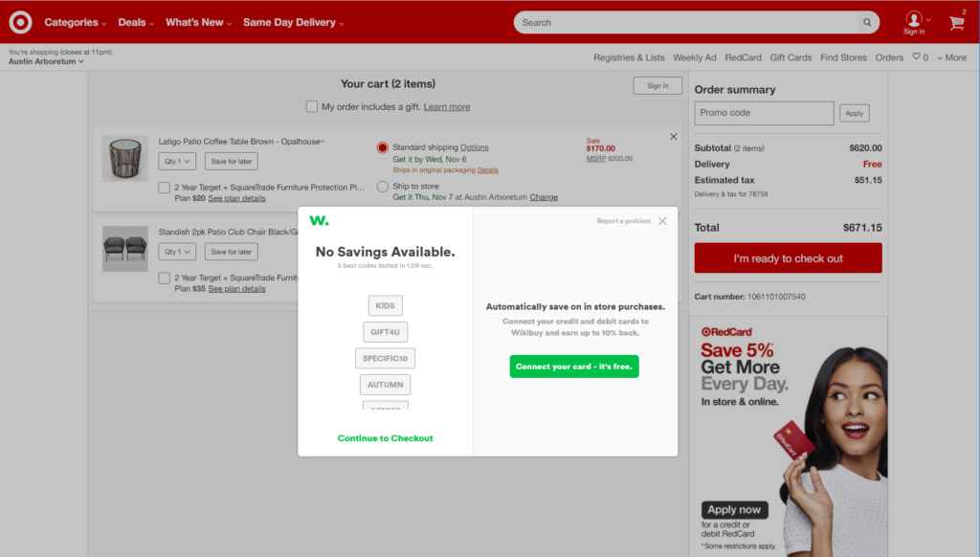Viewport: 980px width, 557px height.
Task: Expand the Categories menu
Action: coord(76,22)
